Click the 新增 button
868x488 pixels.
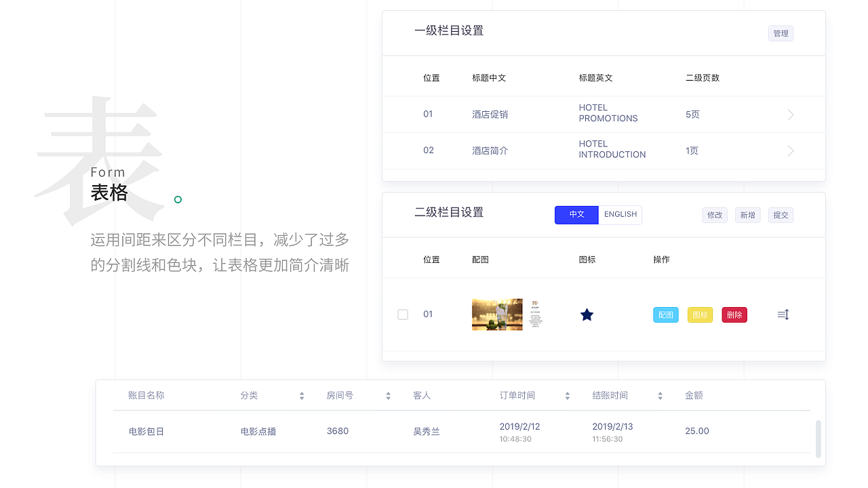coord(747,215)
